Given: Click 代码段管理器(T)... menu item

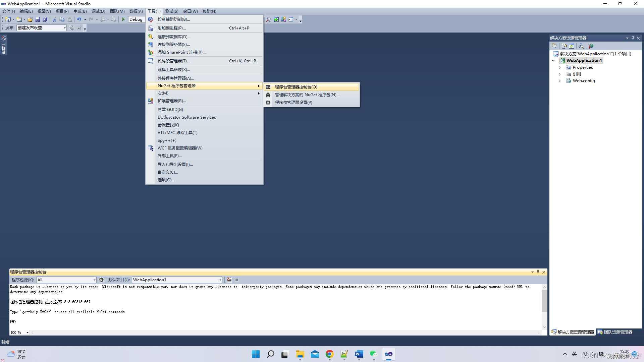Looking at the screenshot, I should pos(204,61).
